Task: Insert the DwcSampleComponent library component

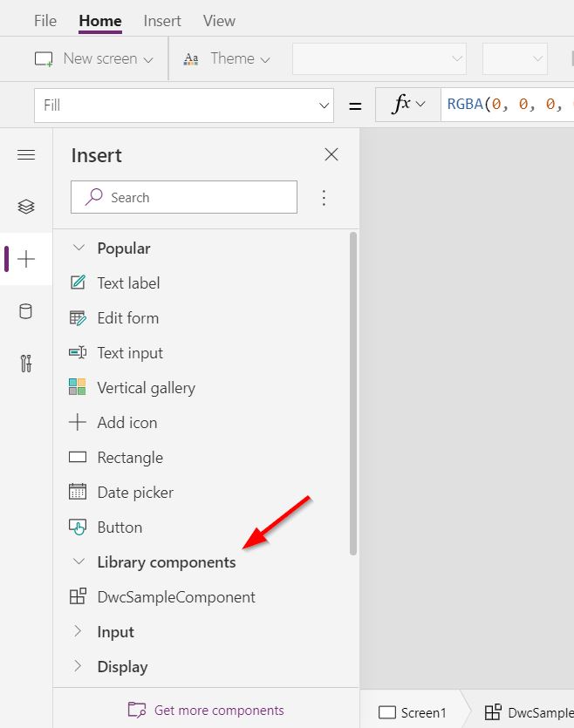Action: 176,596
